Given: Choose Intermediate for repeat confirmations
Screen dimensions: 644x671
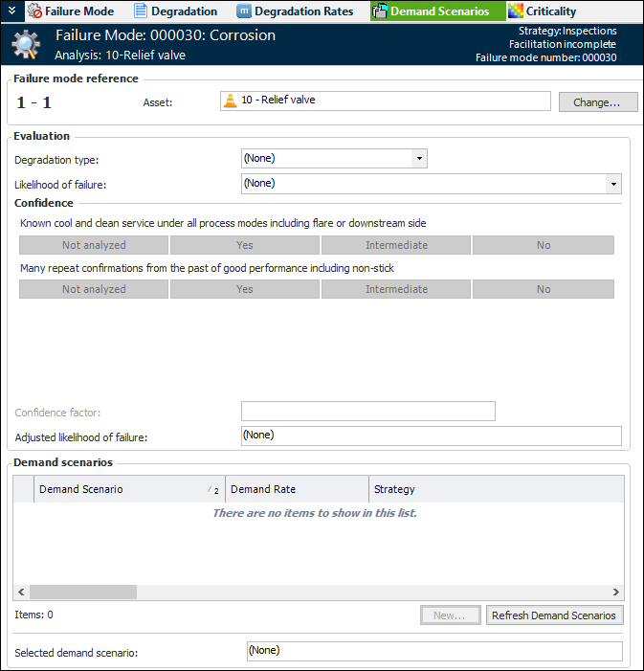Looking at the screenshot, I should [x=396, y=289].
